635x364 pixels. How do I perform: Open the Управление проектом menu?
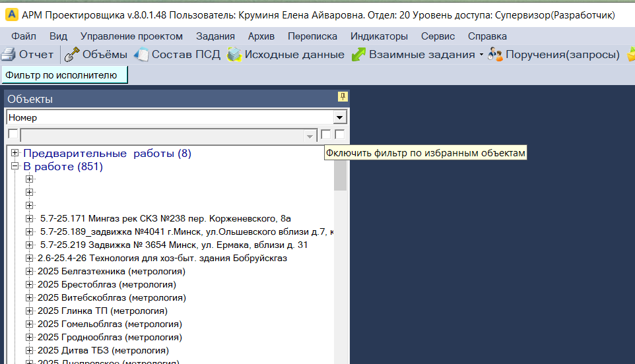(x=131, y=36)
